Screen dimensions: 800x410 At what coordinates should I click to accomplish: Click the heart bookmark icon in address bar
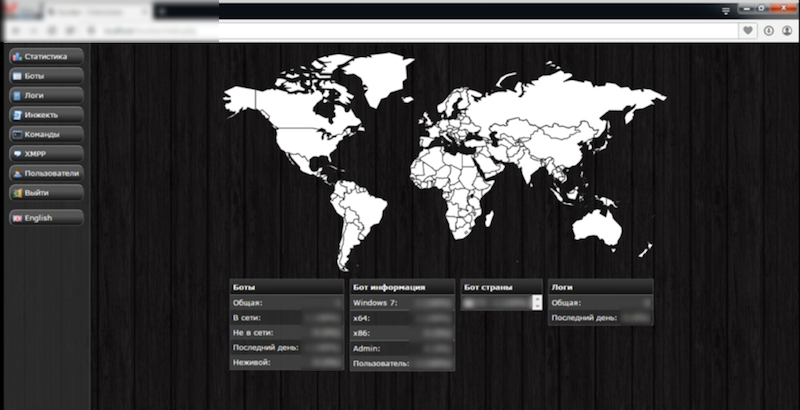point(748,31)
